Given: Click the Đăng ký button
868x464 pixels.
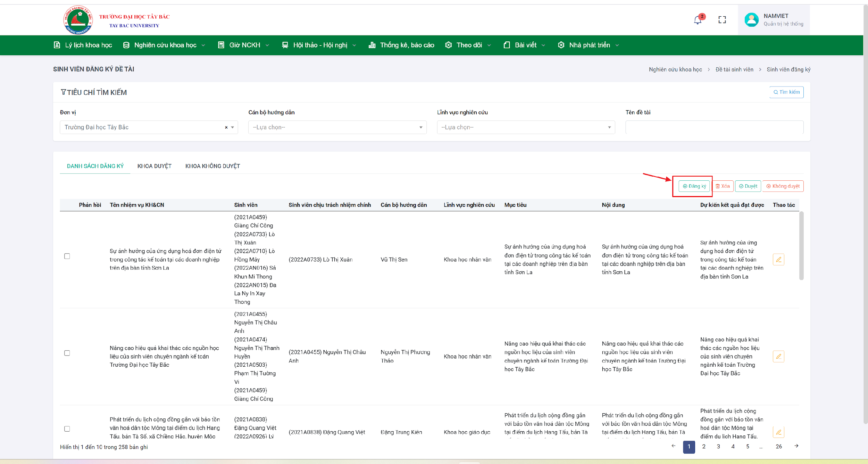Looking at the screenshot, I should [694, 186].
